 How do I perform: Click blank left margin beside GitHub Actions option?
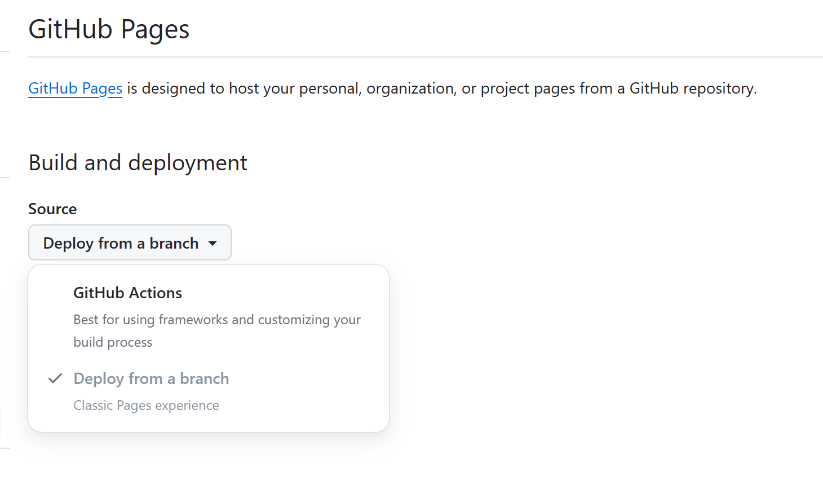pyautogui.click(x=51, y=293)
